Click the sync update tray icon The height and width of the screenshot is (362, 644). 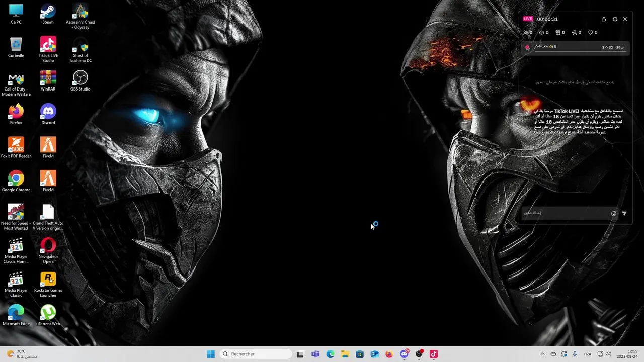tap(564, 354)
